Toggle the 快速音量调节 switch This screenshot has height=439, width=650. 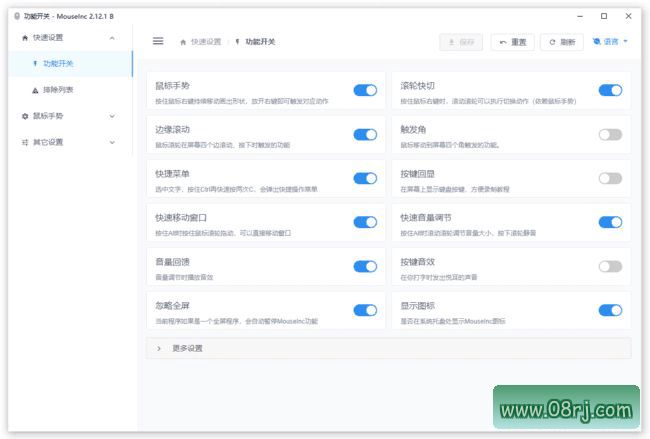(x=610, y=222)
